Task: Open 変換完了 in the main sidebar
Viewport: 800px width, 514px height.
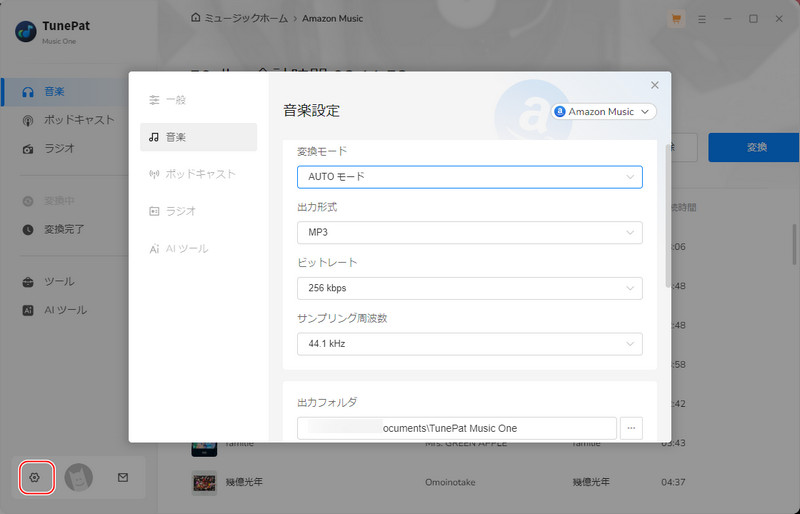Action: 65,230
